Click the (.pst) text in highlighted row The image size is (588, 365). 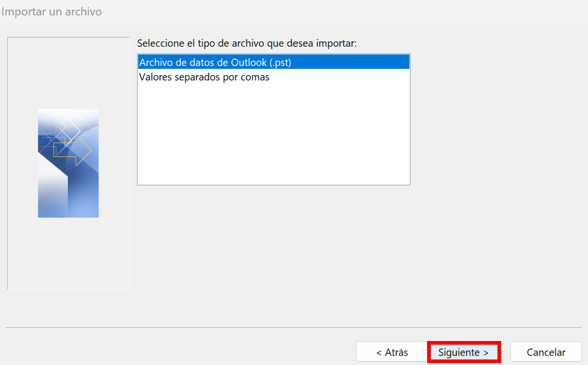[280, 63]
